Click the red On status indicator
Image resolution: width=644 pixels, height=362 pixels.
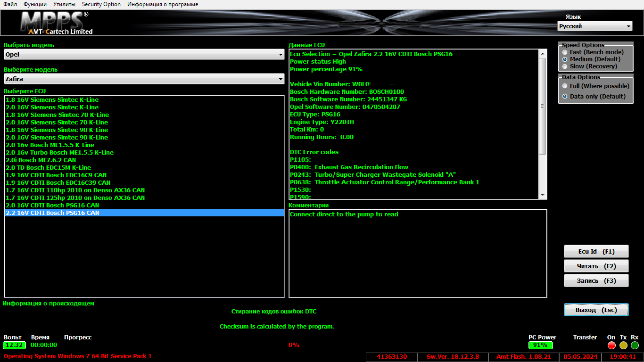pos(611,346)
